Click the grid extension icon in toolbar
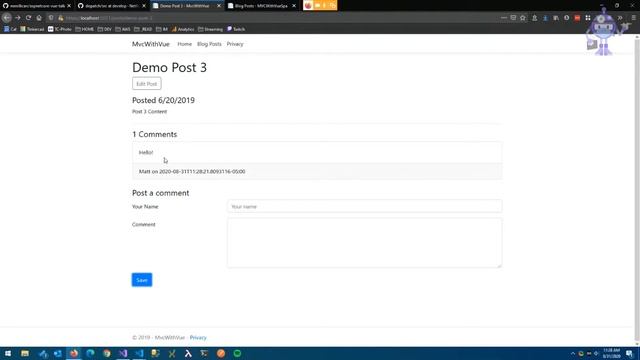The height and width of the screenshot is (360, 640). 588,18
